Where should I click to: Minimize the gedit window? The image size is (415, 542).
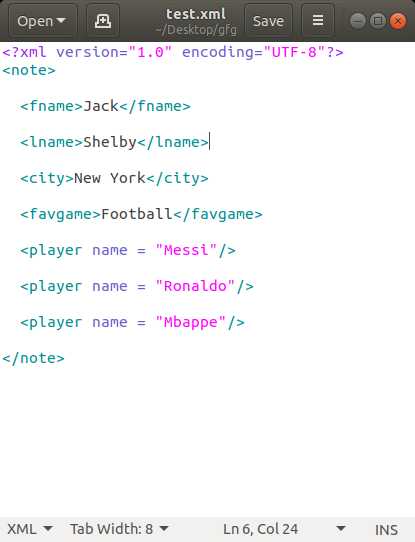pos(358,21)
